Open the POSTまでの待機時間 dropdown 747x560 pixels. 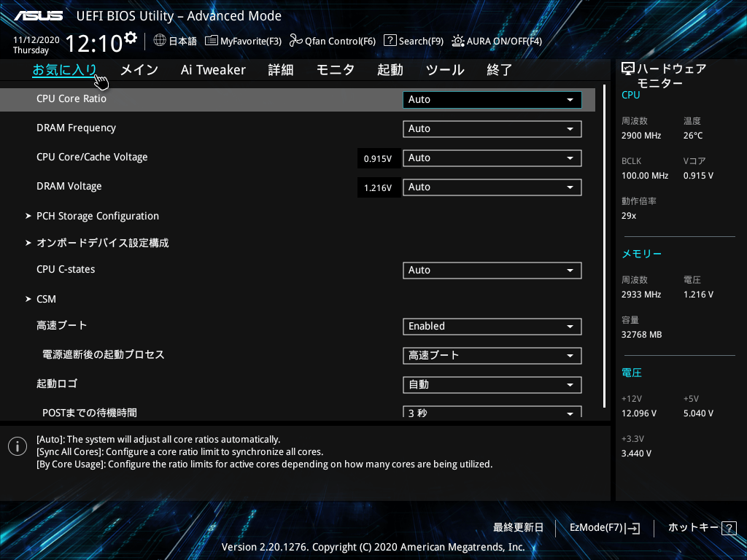click(x=492, y=412)
